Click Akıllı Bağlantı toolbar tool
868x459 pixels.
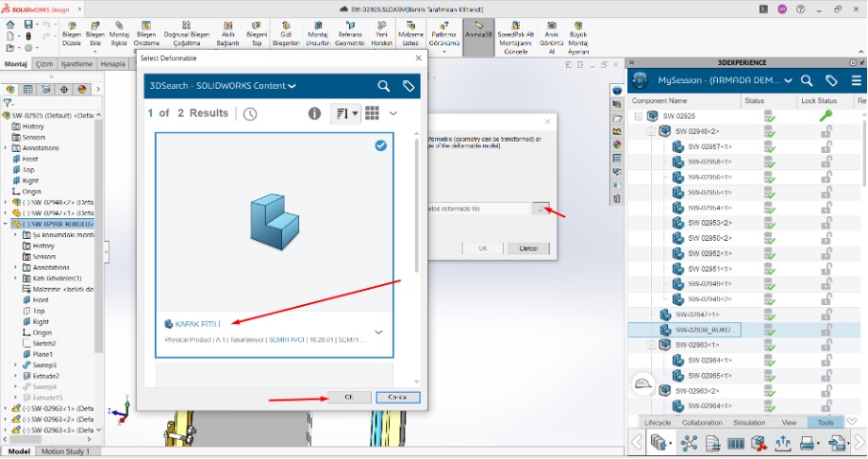pos(228,34)
